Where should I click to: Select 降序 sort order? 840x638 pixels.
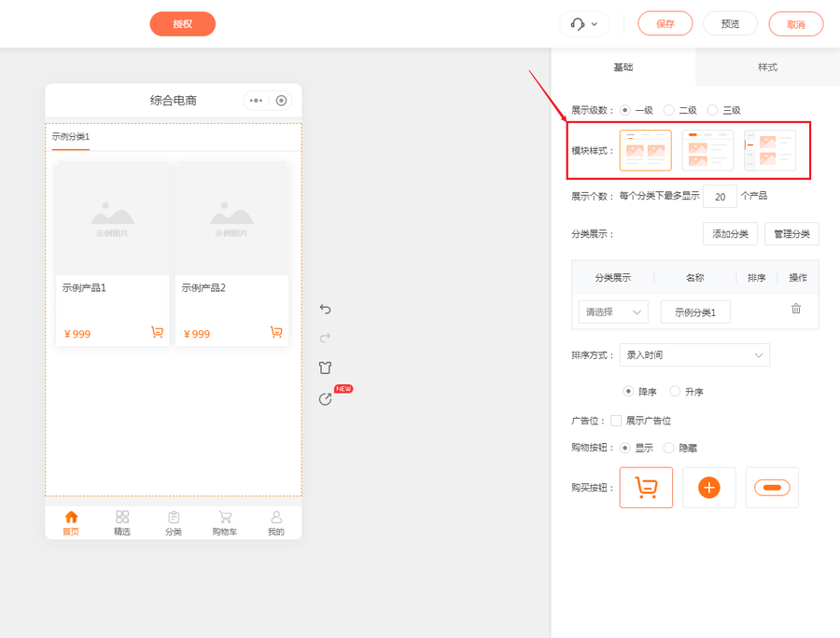pyautogui.click(x=628, y=391)
